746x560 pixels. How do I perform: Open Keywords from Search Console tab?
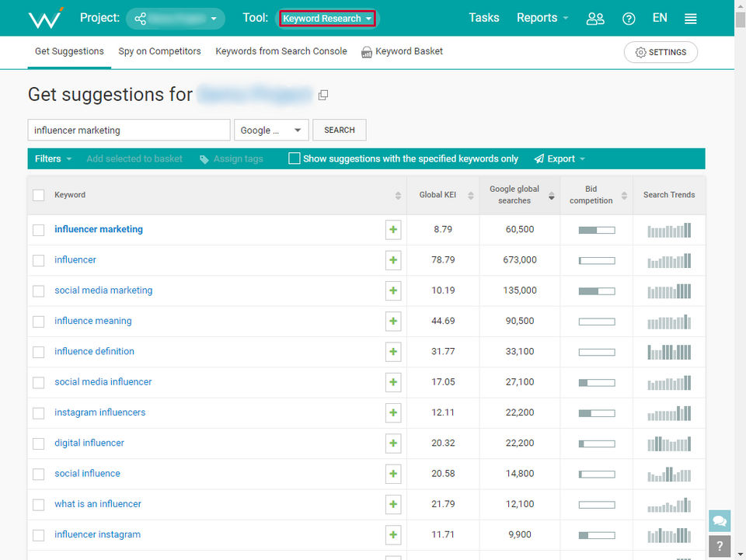[281, 51]
